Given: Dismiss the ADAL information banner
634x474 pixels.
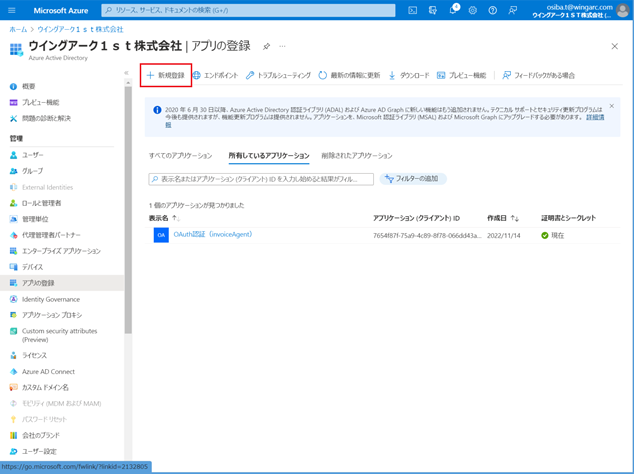Looking at the screenshot, I should coord(612,106).
